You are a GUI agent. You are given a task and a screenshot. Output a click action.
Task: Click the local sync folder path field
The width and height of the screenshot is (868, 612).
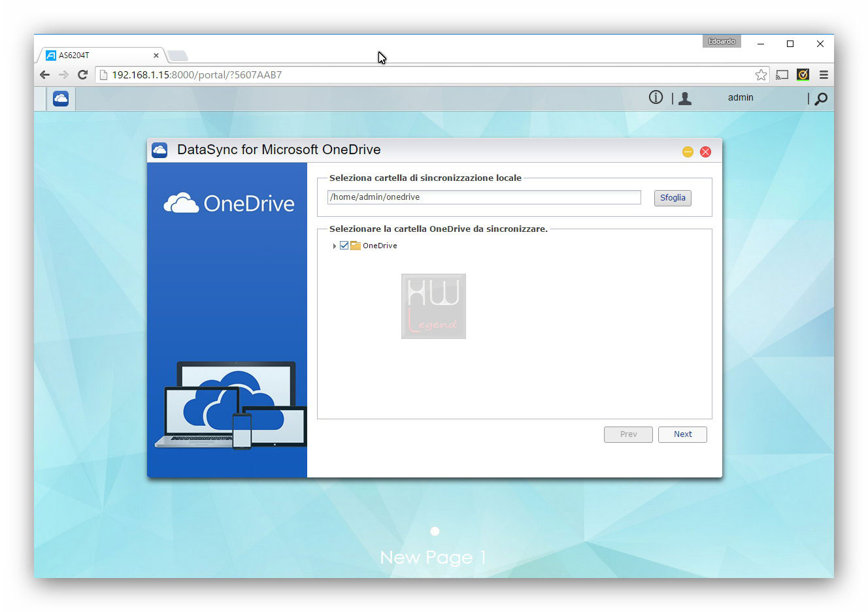(x=484, y=197)
